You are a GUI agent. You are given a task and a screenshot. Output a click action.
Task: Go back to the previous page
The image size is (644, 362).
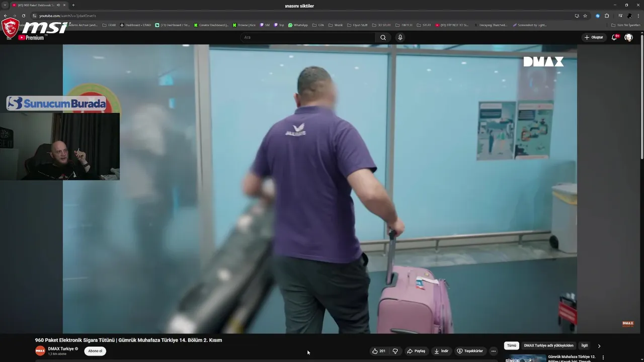coord(6,16)
